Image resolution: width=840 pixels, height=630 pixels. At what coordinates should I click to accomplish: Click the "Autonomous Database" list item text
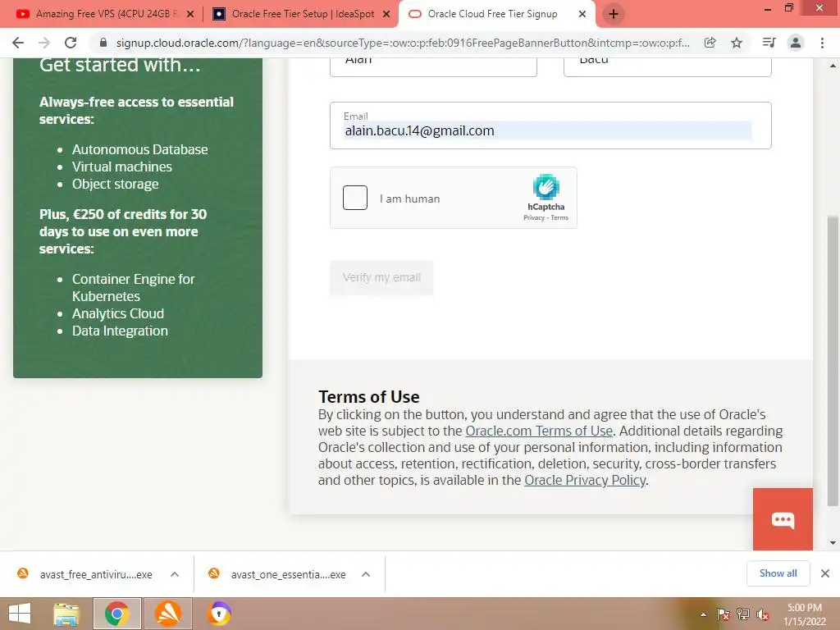[x=139, y=149]
